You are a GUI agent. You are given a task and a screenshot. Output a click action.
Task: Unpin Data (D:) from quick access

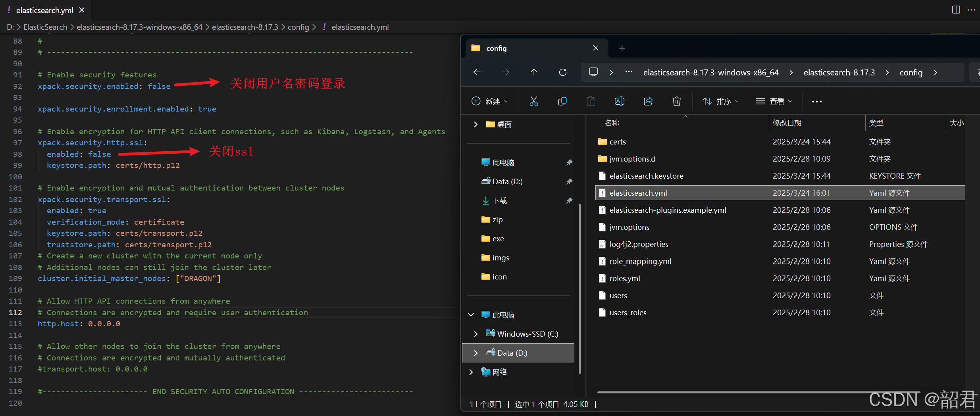569,181
